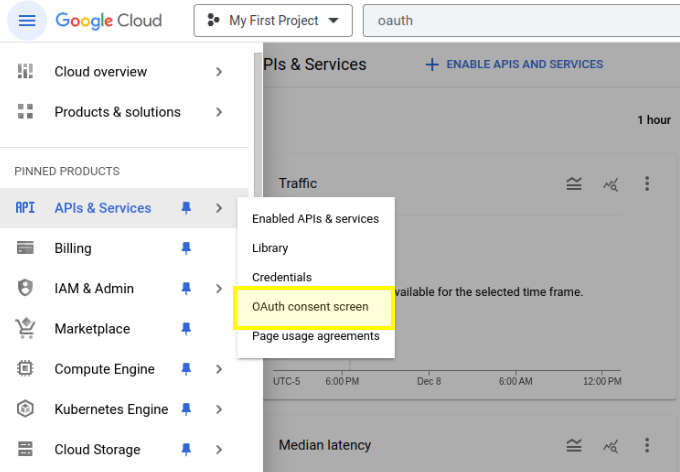Unpin Kubernetes Engine from pinned products
The width and height of the screenshot is (680, 472).
186,410
